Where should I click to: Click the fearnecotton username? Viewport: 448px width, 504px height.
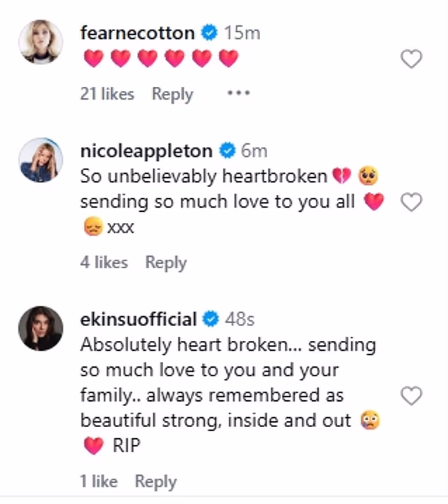(x=138, y=32)
